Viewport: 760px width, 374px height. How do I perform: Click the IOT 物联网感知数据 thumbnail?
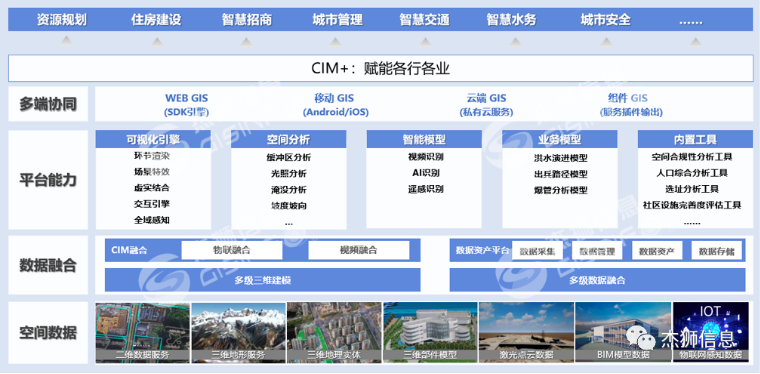pos(710,333)
